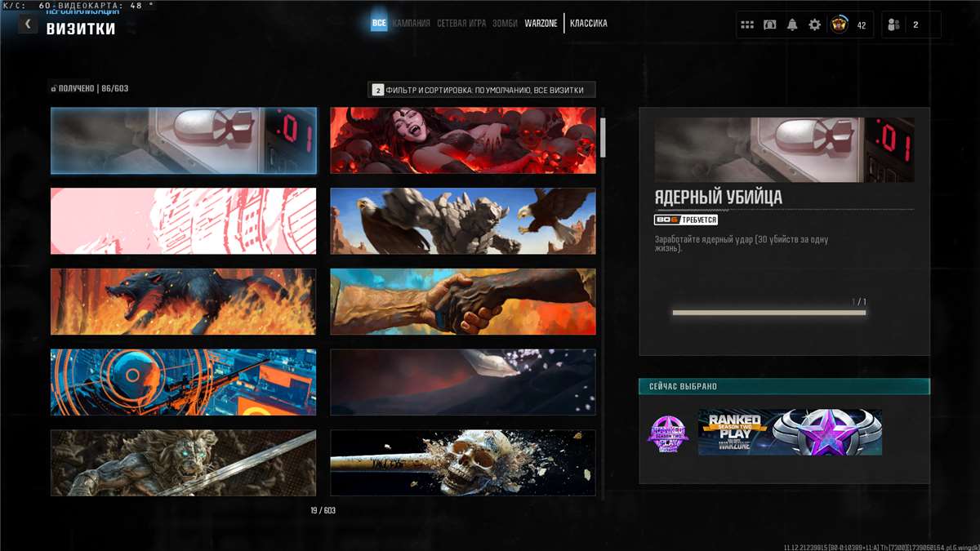
Task: Select the dark blade petals calling card
Action: coord(463,383)
